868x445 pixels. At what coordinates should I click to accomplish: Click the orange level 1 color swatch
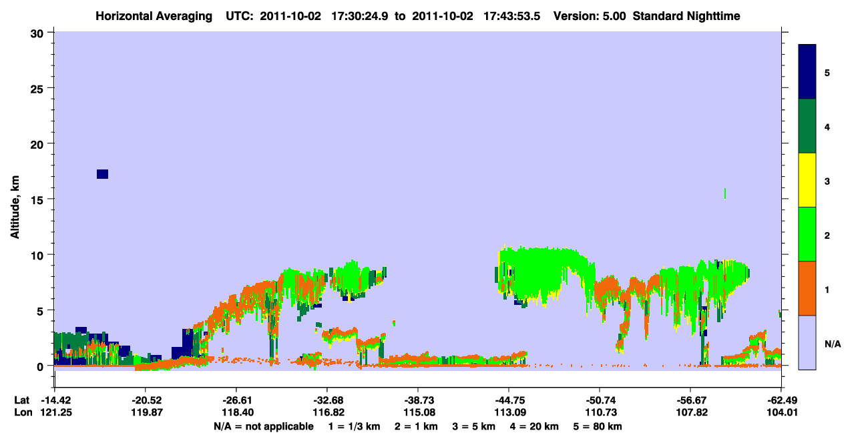click(x=807, y=288)
